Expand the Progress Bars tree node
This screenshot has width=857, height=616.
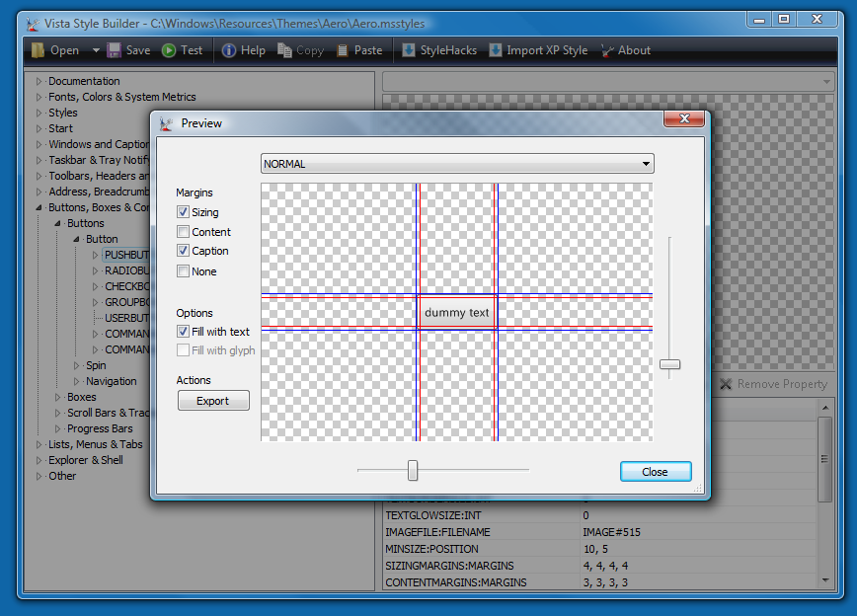pos(58,428)
